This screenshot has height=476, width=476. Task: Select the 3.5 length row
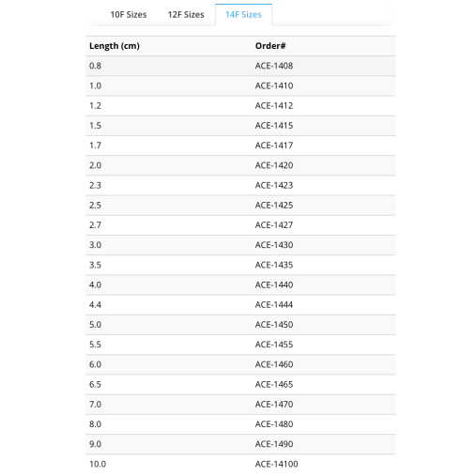[x=240, y=265]
